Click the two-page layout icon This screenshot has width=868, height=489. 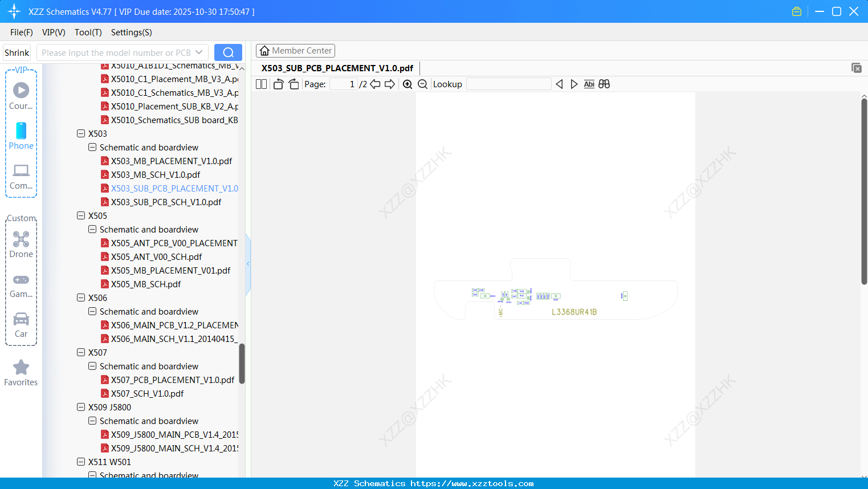coord(260,84)
